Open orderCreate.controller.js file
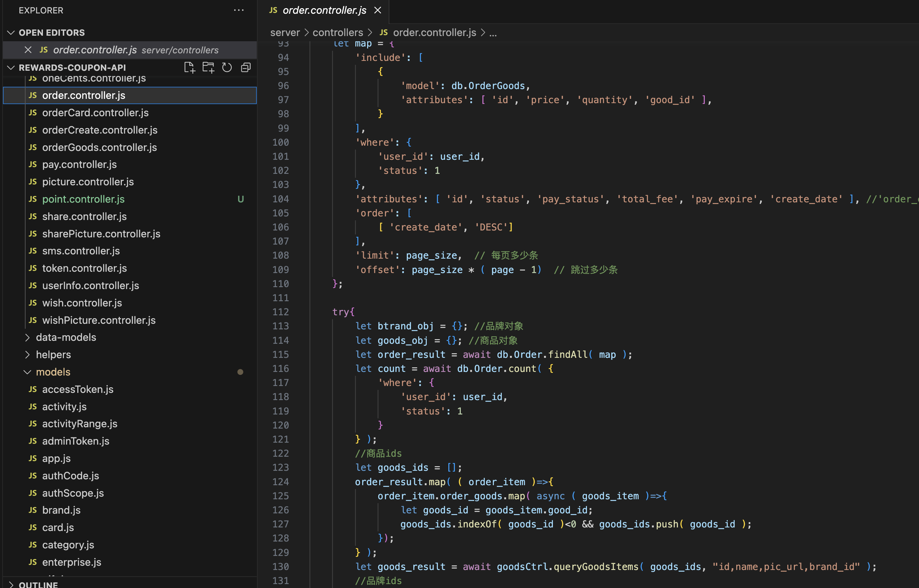Image resolution: width=919 pixels, height=588 pixels. click(x=130, y=130)
